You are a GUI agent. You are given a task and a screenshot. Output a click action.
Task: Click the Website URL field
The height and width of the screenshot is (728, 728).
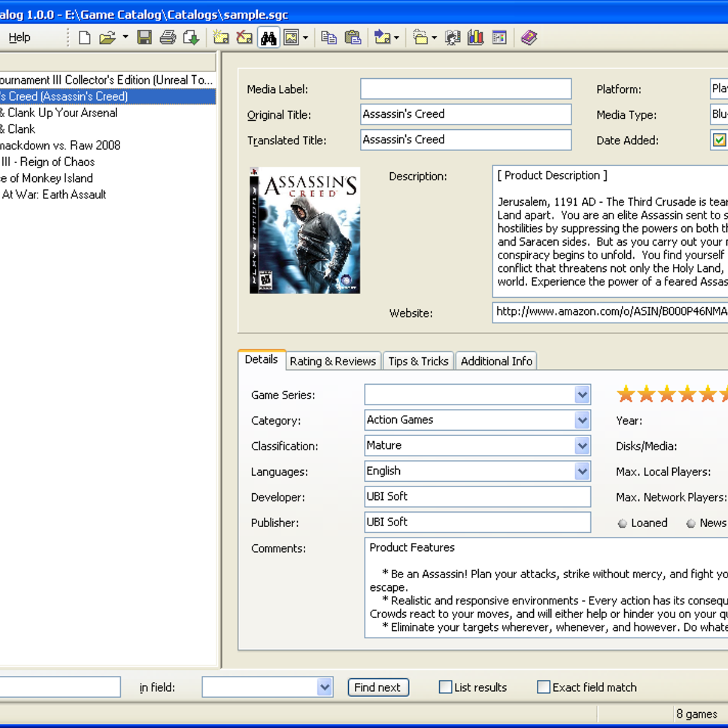point(610,312)
